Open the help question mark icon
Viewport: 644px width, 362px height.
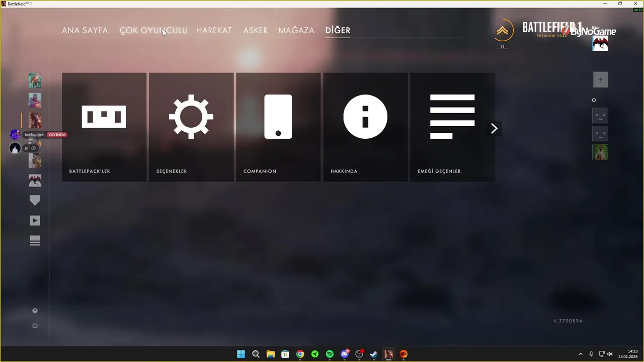coord(35,311)
